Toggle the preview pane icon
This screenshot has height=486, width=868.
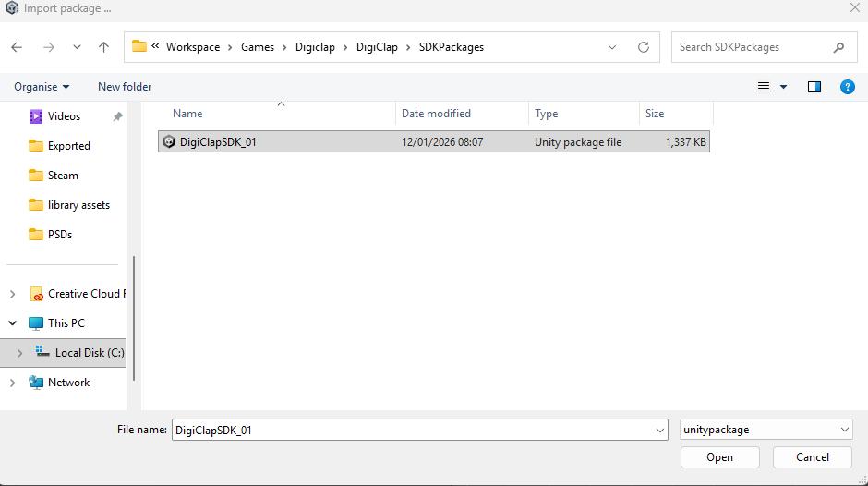coord(814,87)
